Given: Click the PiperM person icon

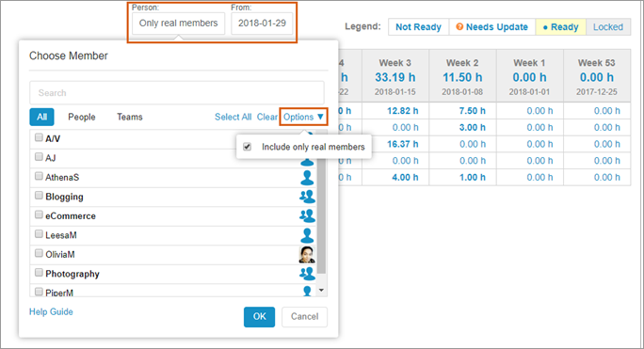Looking at the screenshot, I should coord(307,291).
